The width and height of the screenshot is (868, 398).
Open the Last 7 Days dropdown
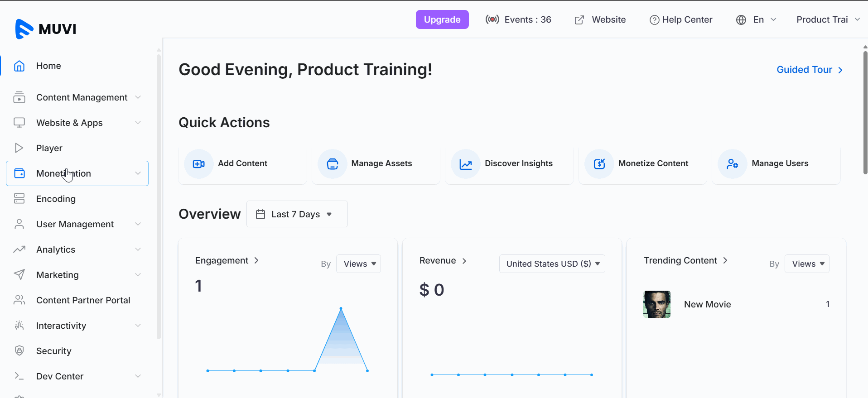point(297,214)
